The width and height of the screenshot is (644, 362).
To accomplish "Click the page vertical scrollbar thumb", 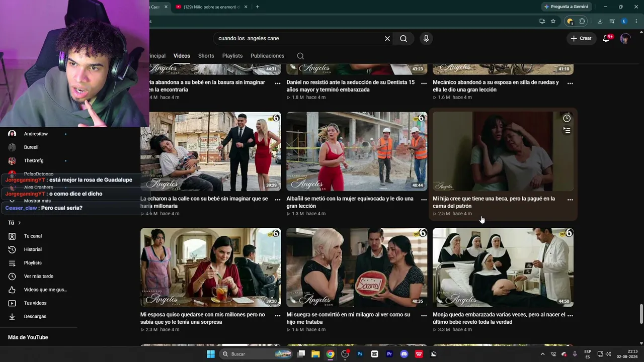I will [641, 314].
